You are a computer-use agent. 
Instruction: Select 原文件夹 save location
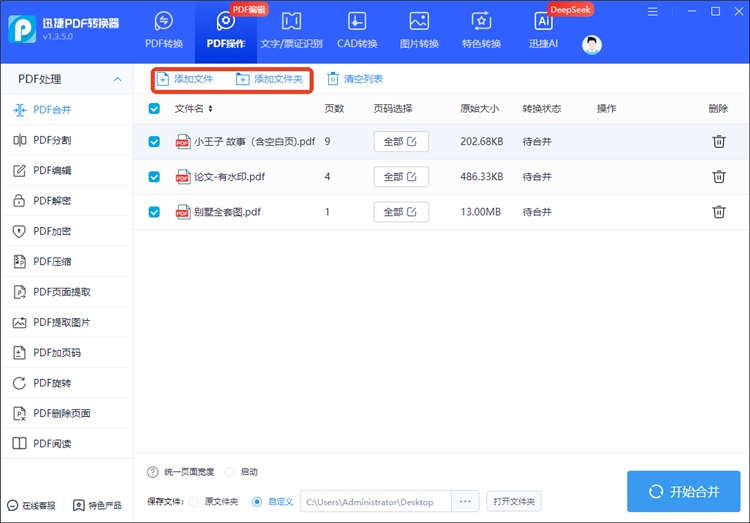(194, 502)
